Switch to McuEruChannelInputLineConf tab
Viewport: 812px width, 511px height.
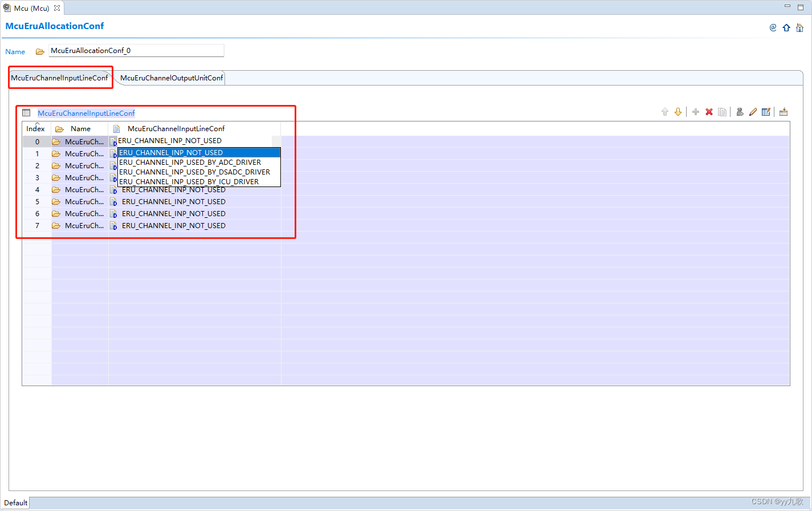[59, 78]
